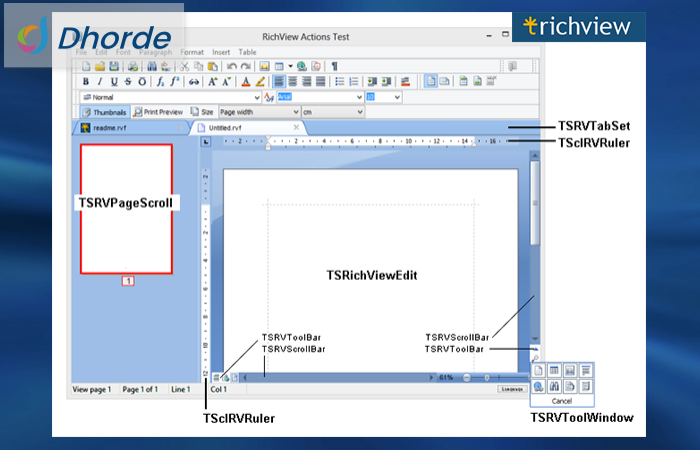The width and height of the screenshot is (700, 450).
Task: Click the Decrease indent icon
Action: tap(372, 82)
